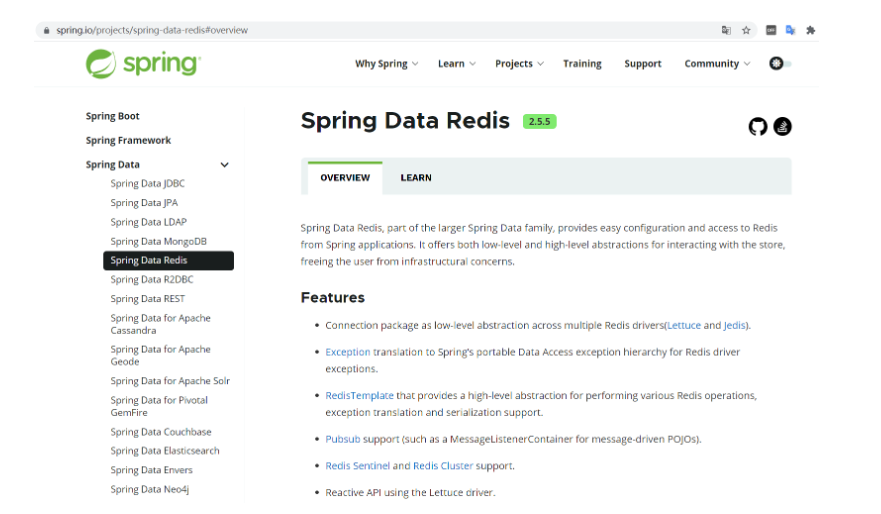
Task: Collapse the Spring Data sidebar section chevron
Action: [224, 165]
